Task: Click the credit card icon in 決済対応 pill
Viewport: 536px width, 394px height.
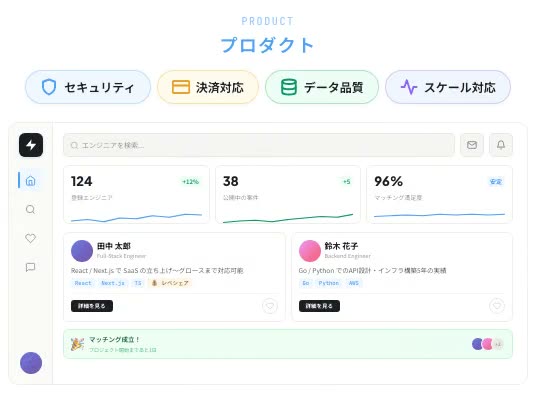Action: (180, 87)
